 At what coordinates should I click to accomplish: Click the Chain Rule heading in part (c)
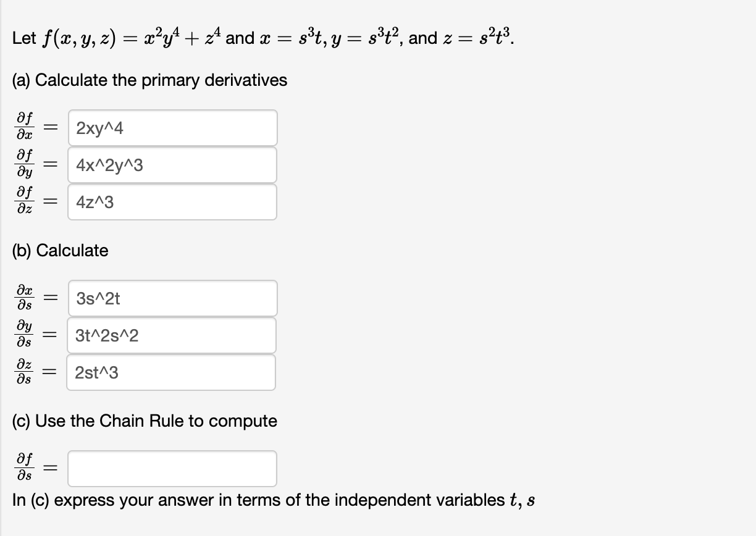click(x=144, y=421)
